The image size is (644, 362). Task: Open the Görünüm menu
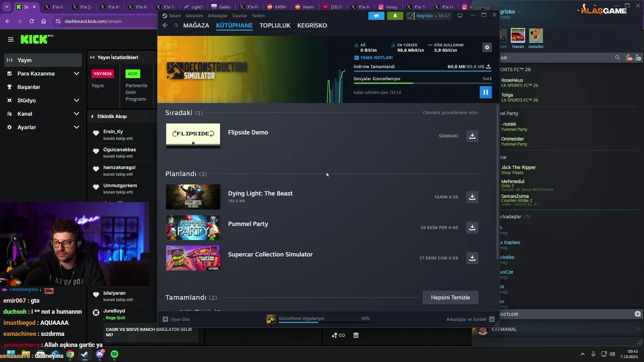pos(194,16)
